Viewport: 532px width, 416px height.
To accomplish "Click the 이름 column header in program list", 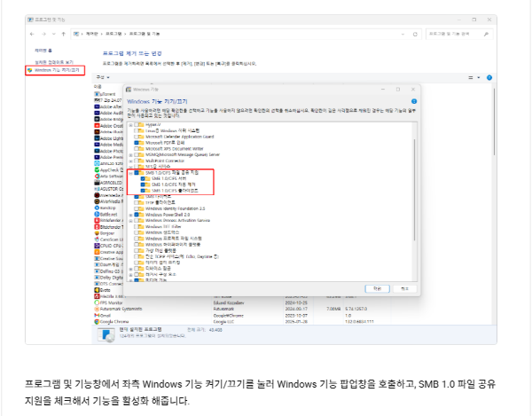I will 98,87.
